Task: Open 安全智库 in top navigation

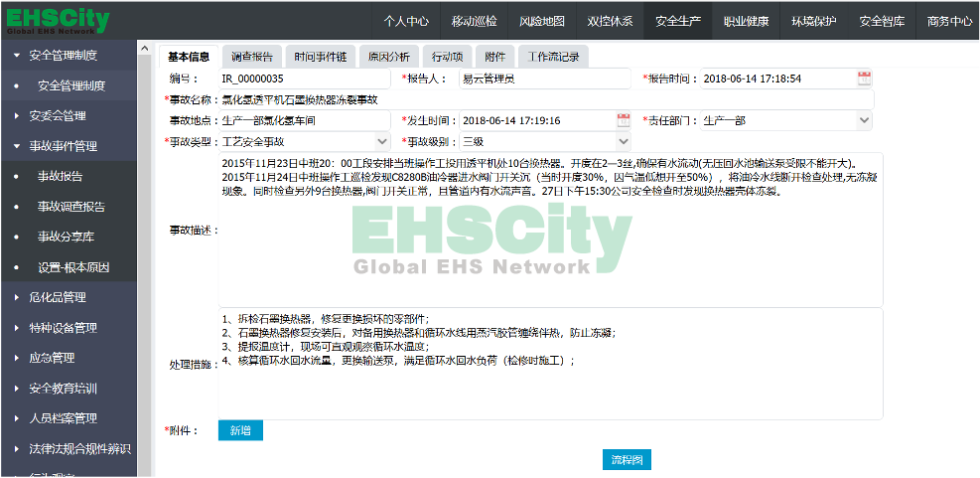Action: pos(882,21)
